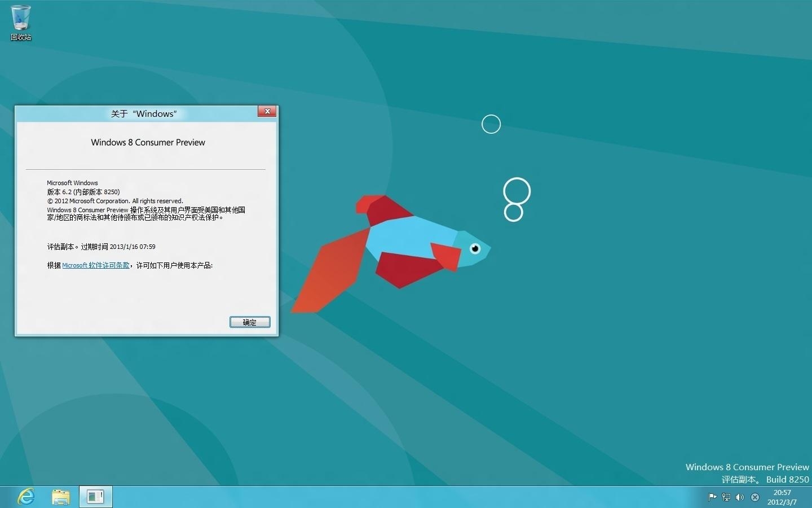Click the betta fish on the wallpaper
Image resolution: width=812 pixels, height=508 pixels.
point(406,243)
